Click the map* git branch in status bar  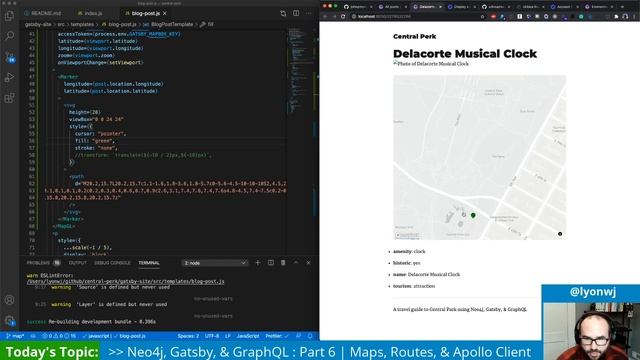pos(16,336)
